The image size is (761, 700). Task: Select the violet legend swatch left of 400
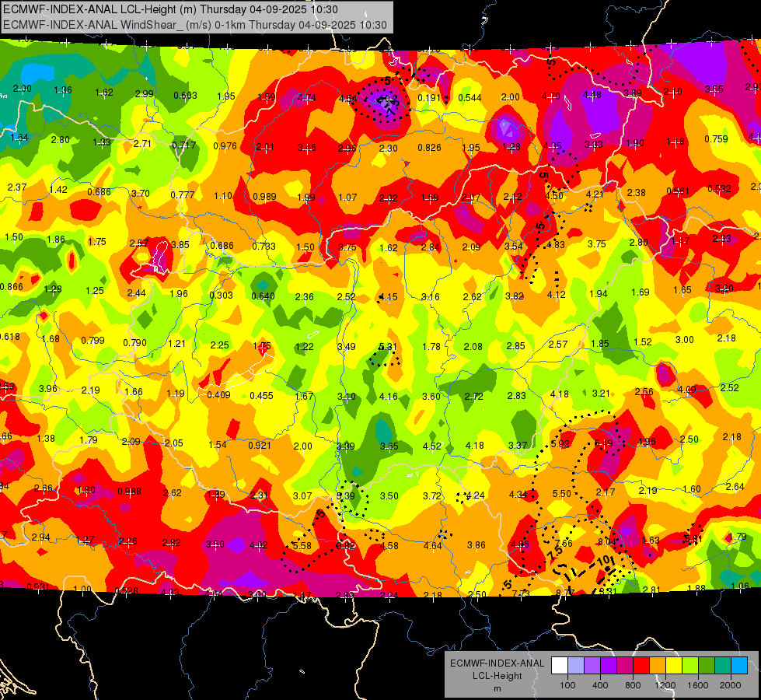click(x=592, y=665)
